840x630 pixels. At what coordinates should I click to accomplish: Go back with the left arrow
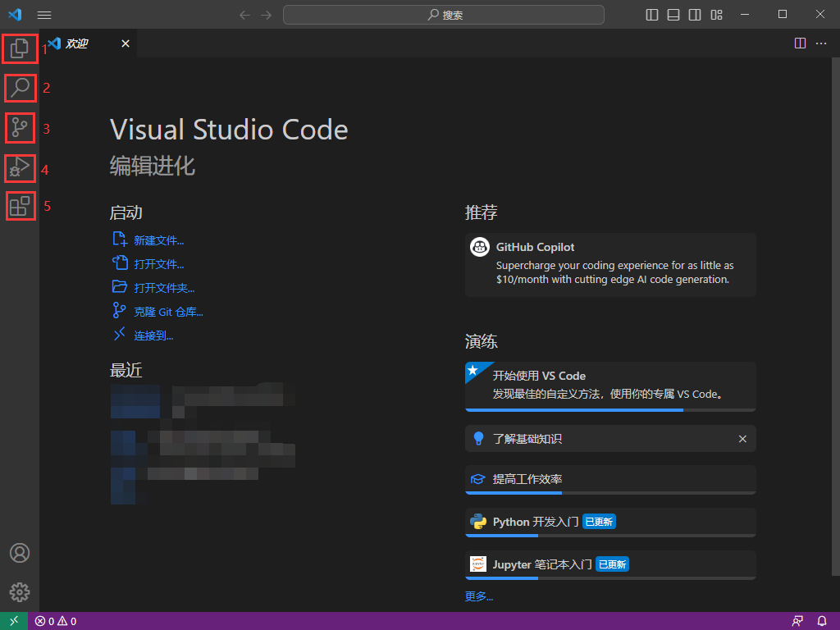click(x=244, y=15)
